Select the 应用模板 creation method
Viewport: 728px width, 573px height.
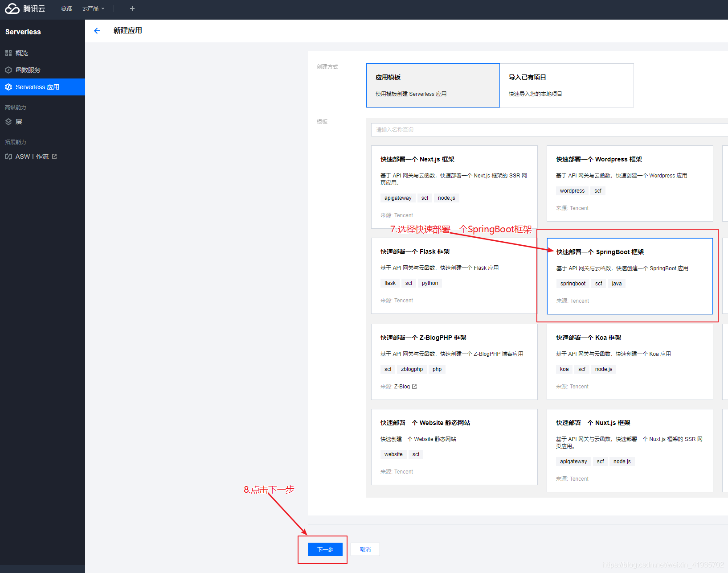(432, 85)
